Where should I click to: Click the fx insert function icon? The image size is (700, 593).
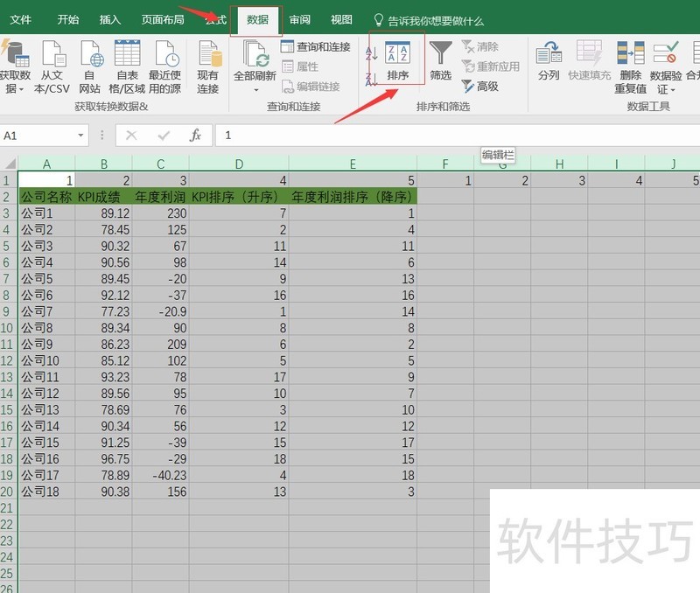[x=195, y=136]
